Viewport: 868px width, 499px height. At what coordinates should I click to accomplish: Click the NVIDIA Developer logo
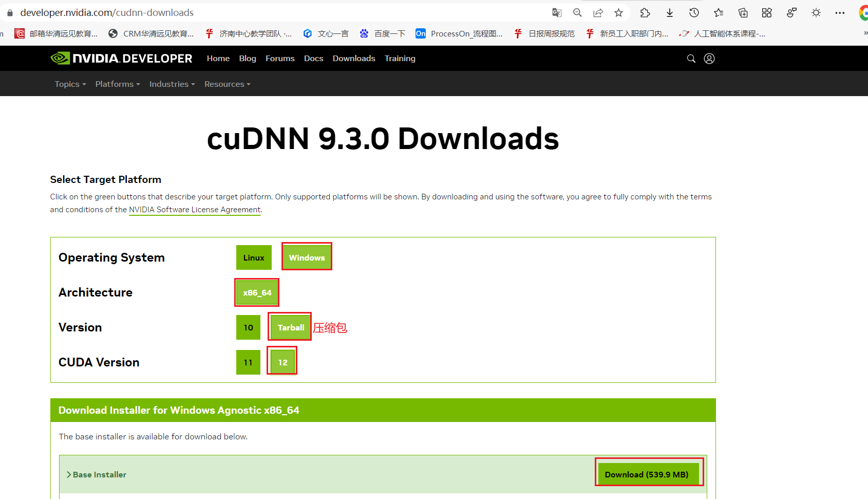(x=121, y=59)
